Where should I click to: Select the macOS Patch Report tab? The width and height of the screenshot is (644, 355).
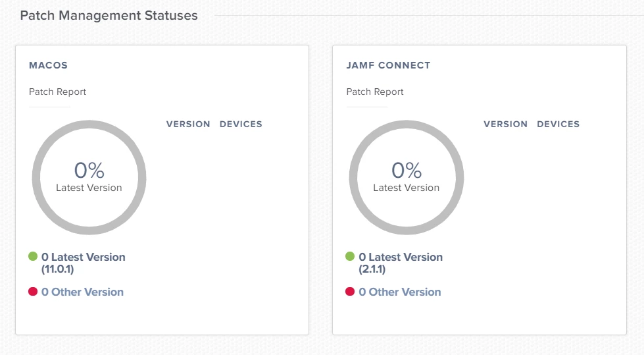click(x=57, y=92)
